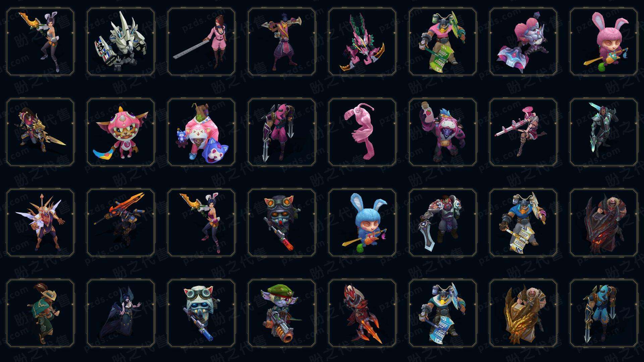
Task: Select the red armored dragon lancer skin
Action: (362, 313)
